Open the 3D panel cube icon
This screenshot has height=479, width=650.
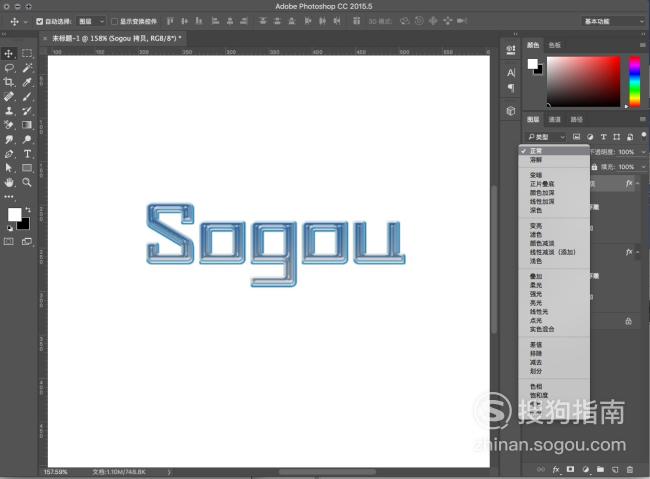click(511, 111)
